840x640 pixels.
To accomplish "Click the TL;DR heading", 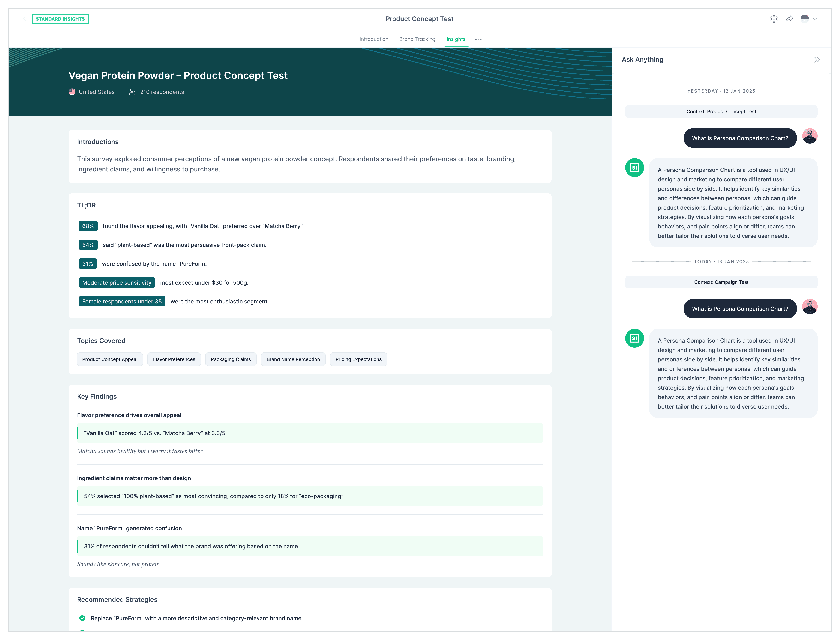I will pos(86,205).
